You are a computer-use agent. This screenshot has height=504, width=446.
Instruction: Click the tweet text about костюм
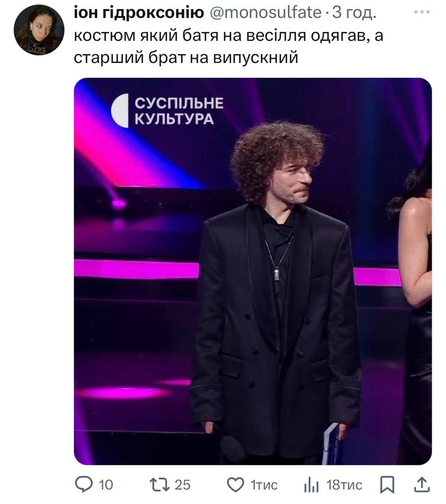228,47
